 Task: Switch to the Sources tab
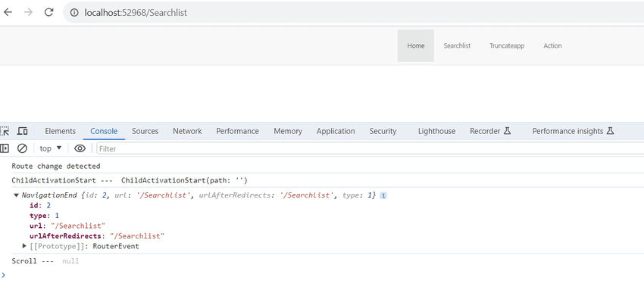pos(145,131)
